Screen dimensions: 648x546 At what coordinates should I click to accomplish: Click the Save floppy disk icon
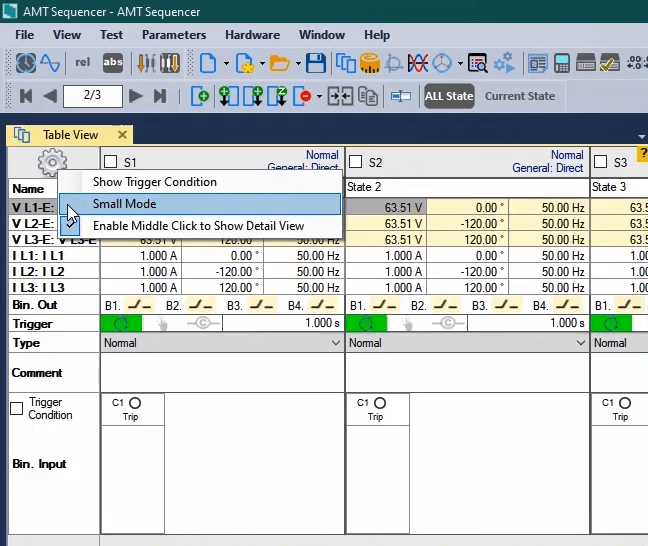[316, 64]
